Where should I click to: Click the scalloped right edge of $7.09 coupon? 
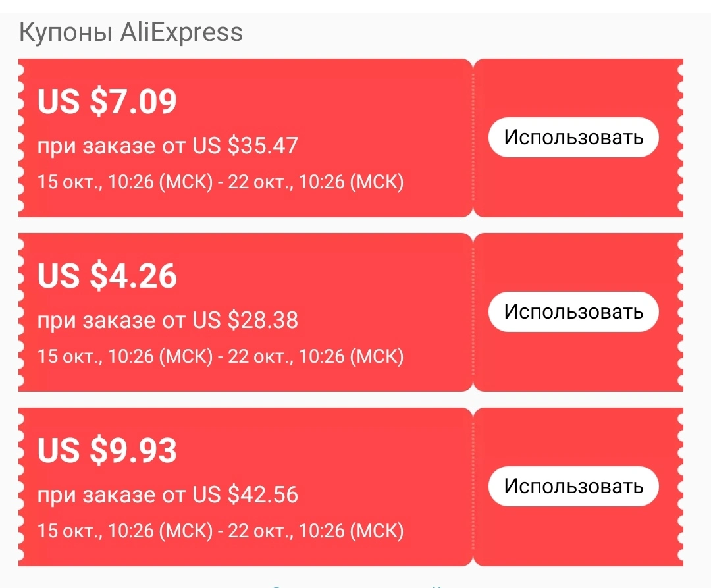click(x=680, y=138)
